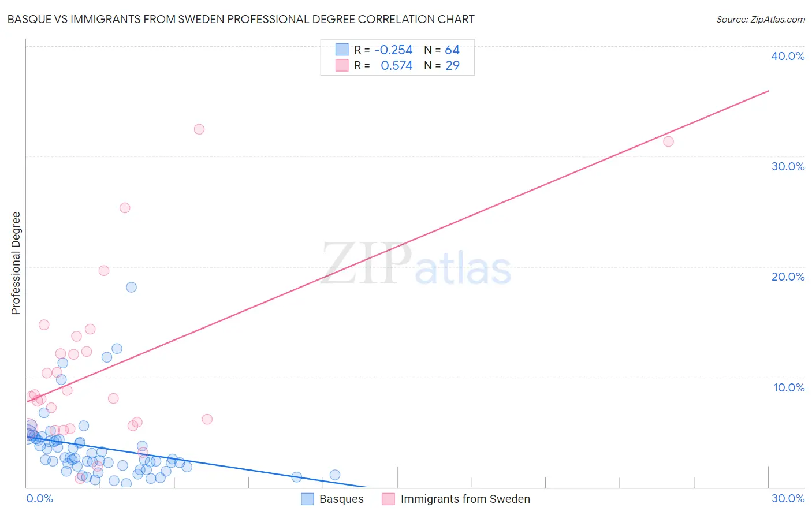Click the pink outlier point near 32%
The width and height of the screenshot is (812, 515).
pos(199,129)
